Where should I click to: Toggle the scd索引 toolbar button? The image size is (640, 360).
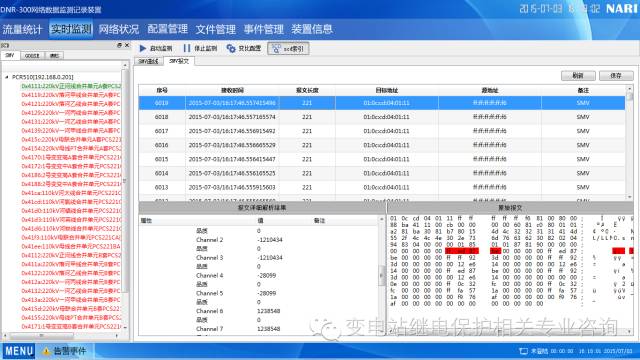(x=288, y=49)
